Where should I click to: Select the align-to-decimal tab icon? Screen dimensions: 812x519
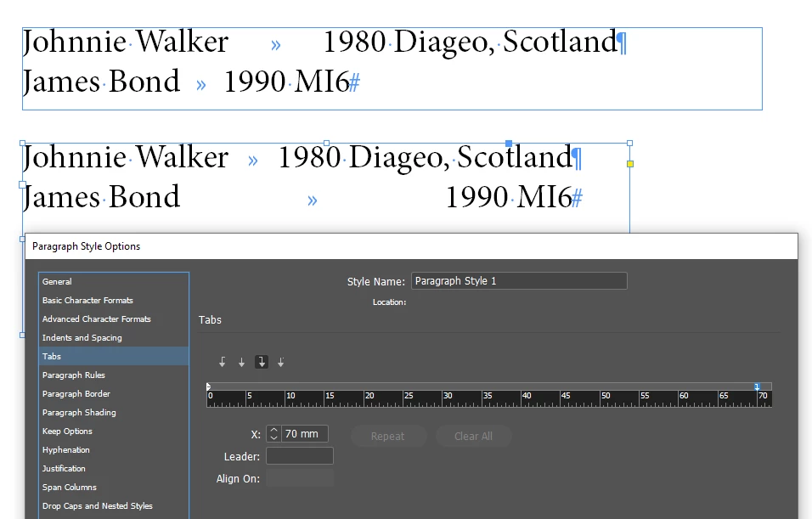point(280,362)
